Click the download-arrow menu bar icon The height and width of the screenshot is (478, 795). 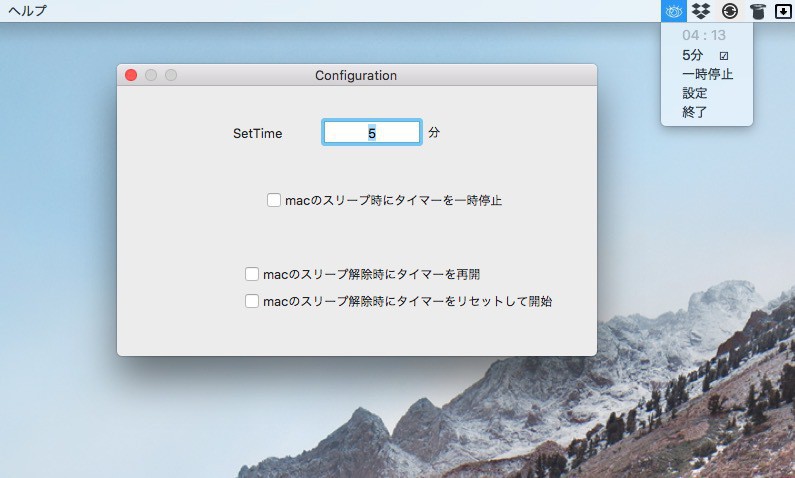783,11
